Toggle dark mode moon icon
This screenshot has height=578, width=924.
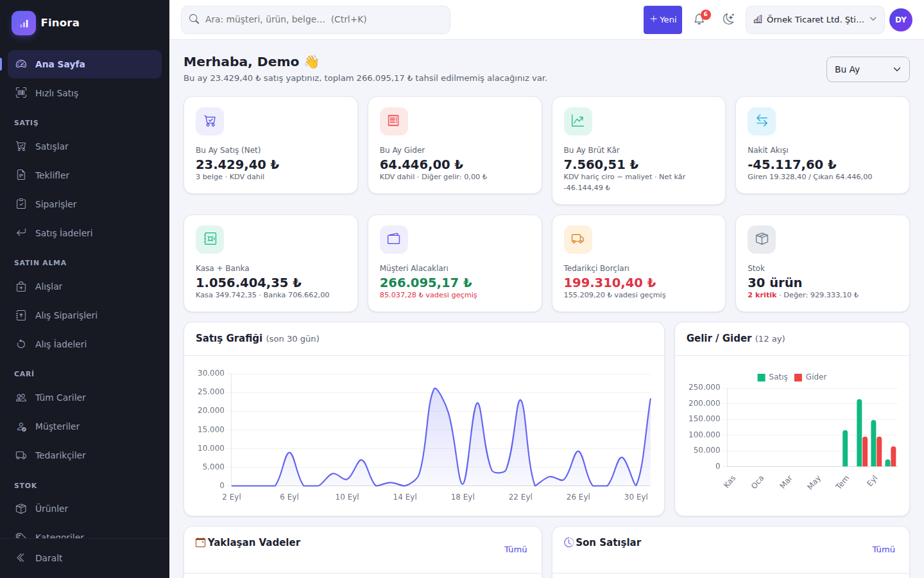click(x=728, y=19)
